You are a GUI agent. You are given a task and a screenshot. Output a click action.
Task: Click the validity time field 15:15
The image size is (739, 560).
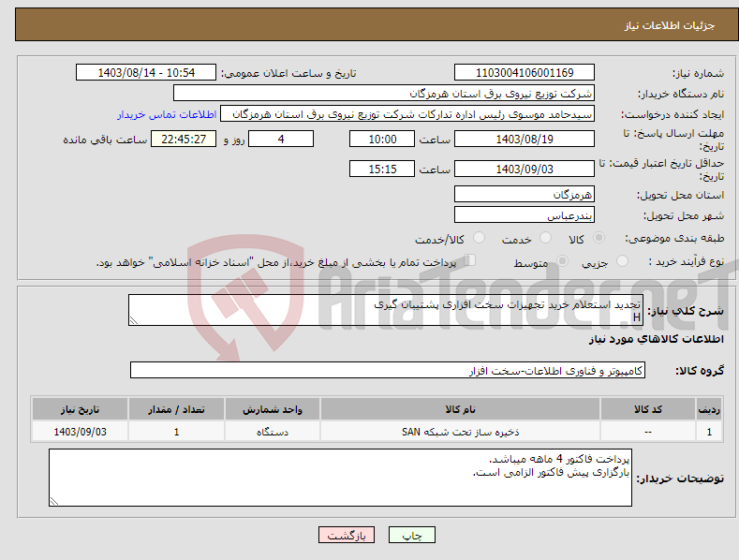(382, 169)
